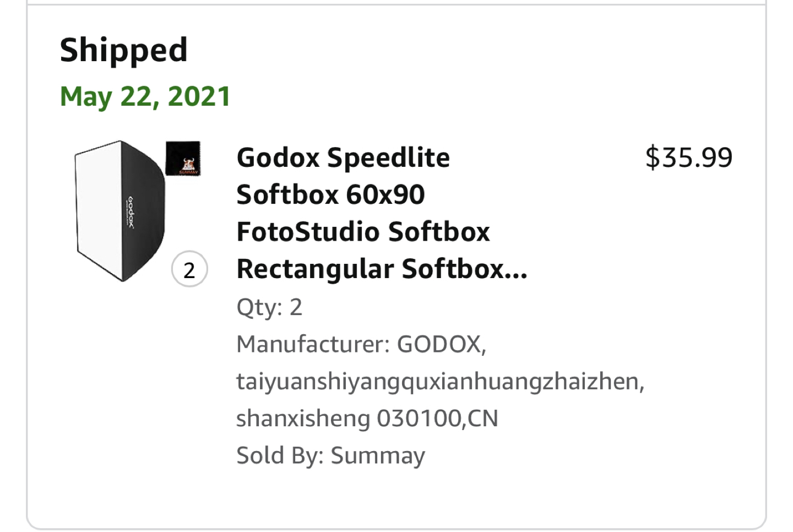
Task: Click the 'Qty: 2' quantity text
Action: (x=269, y=307)
